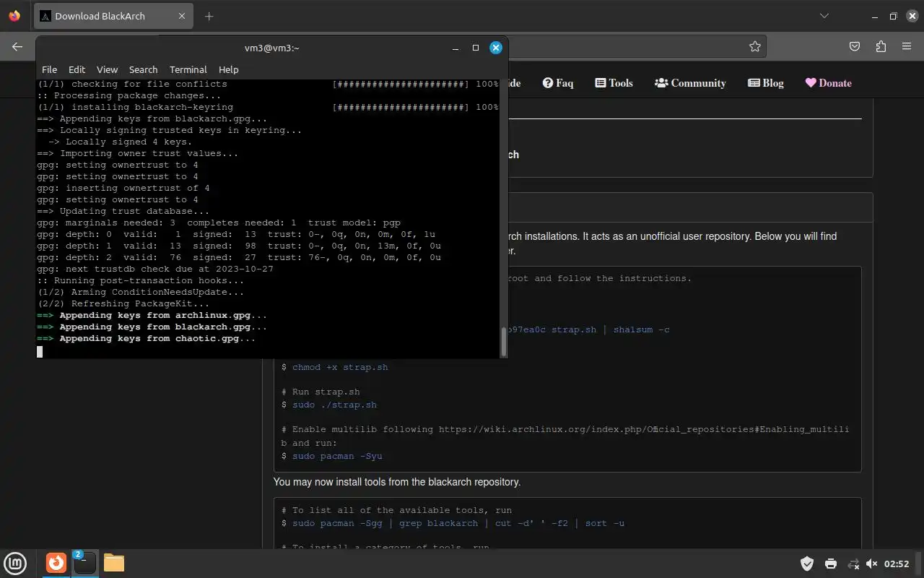
Task: Minimize the terminal window
Action: (456, 48)
